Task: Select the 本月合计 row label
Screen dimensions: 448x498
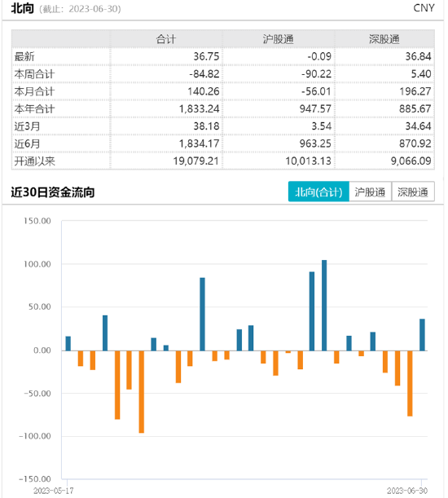Action: (x=34, y=91)
